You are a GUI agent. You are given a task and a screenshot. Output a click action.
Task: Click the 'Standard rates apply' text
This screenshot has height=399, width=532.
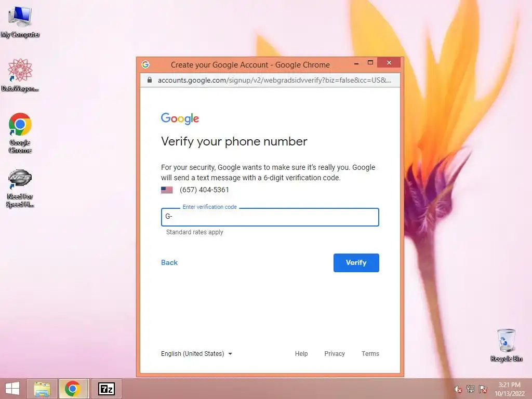[x=195, y=232]
